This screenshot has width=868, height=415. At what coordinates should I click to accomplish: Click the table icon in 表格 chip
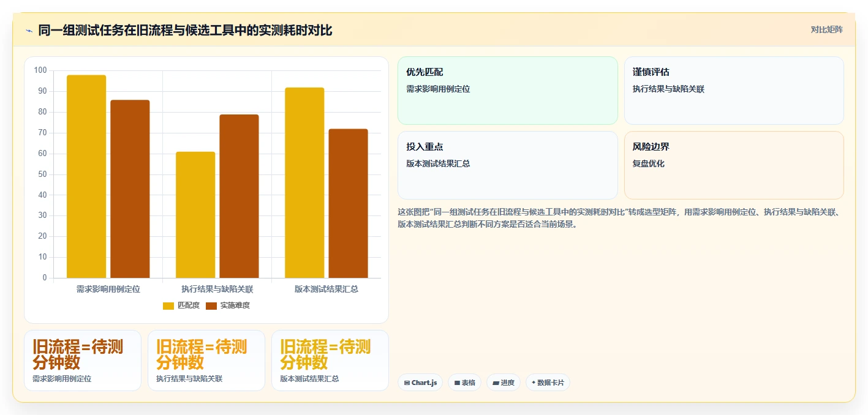(x=457, y=383)
